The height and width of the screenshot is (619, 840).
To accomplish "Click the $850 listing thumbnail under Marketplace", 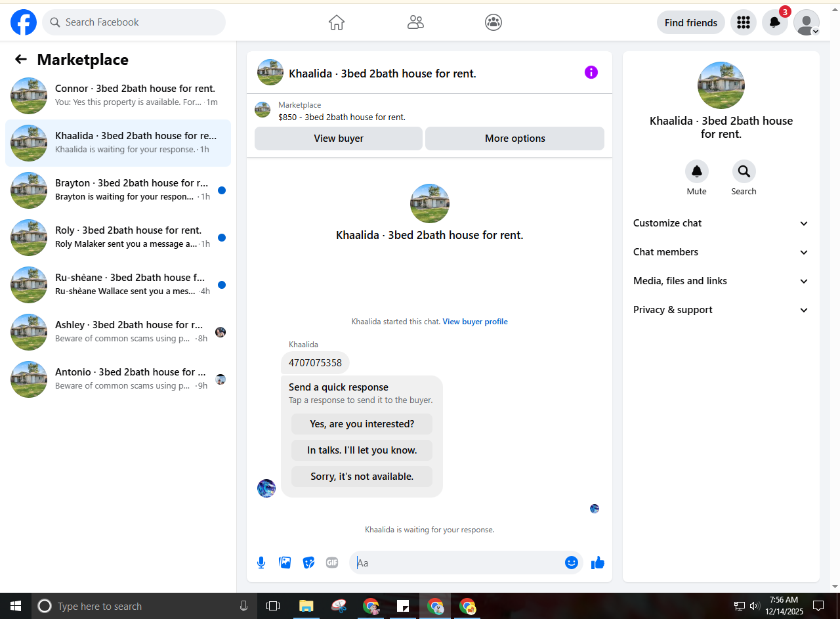I will 262,110.
